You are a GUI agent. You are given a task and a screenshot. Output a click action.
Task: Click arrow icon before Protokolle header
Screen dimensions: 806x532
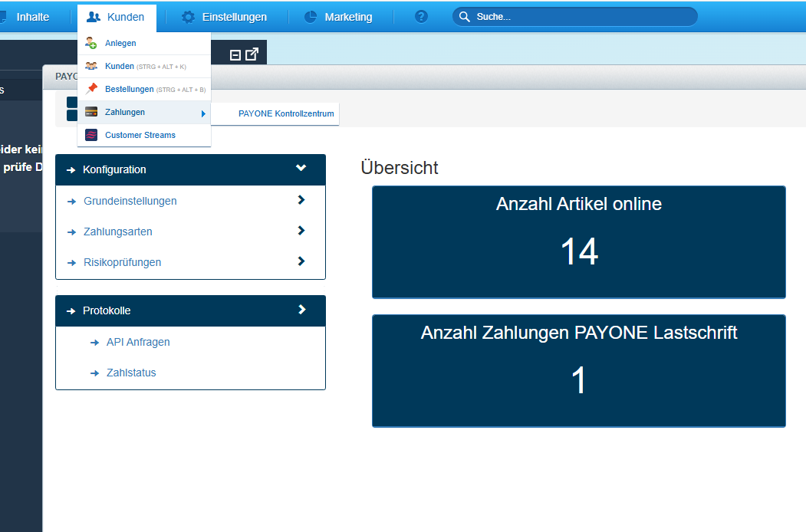click(71, 311)
